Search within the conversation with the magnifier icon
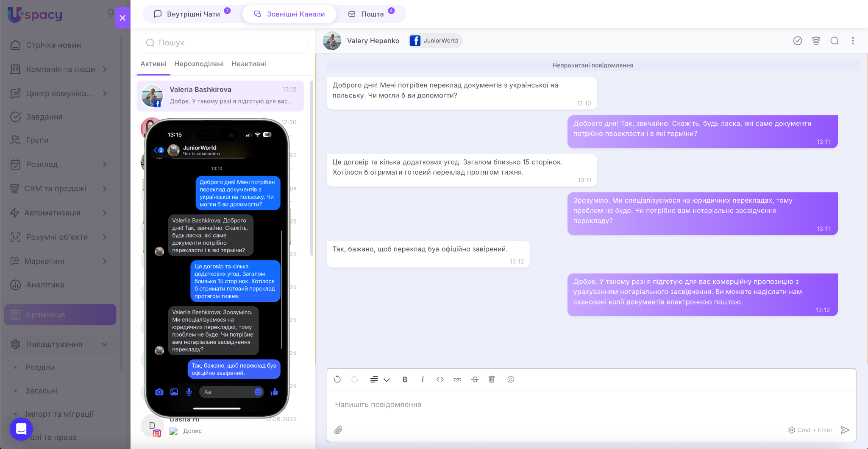Viewport: 868px width, 449px height. tap(835, 41)
